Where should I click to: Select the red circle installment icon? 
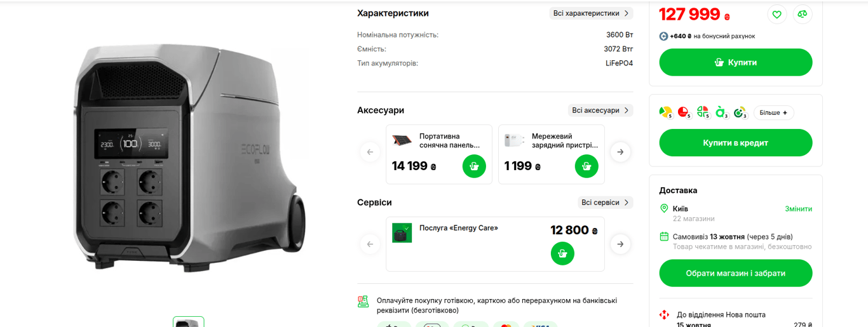pyautogui.click(x=684, y=112)
